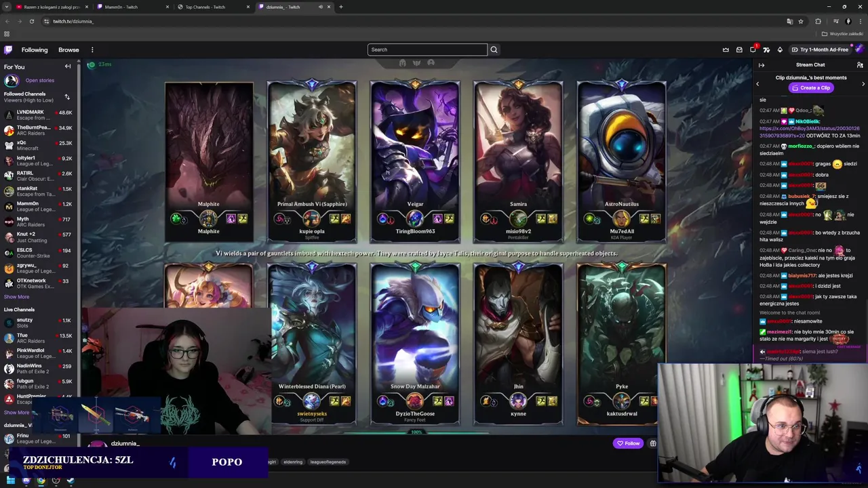868x488 pixels.
Task: Click the magnifier search button
Action: pyautogui.click(x=494, y=49)
